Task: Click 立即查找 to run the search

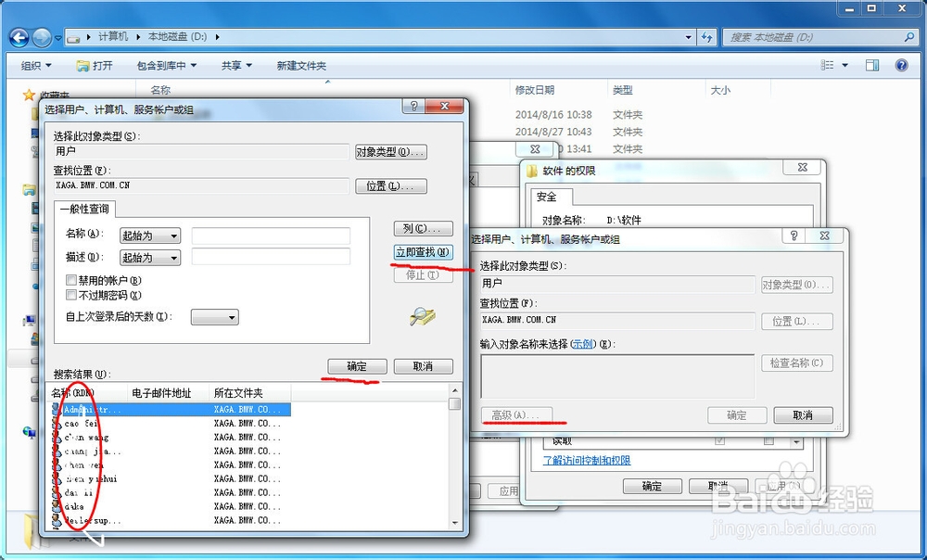Action: click(424, 251)
